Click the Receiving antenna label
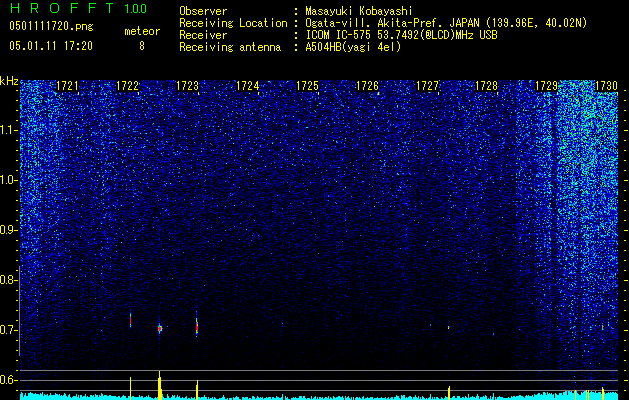Image resolution: width=629 pixels, height=400 pixels. (x=230, y=47)
